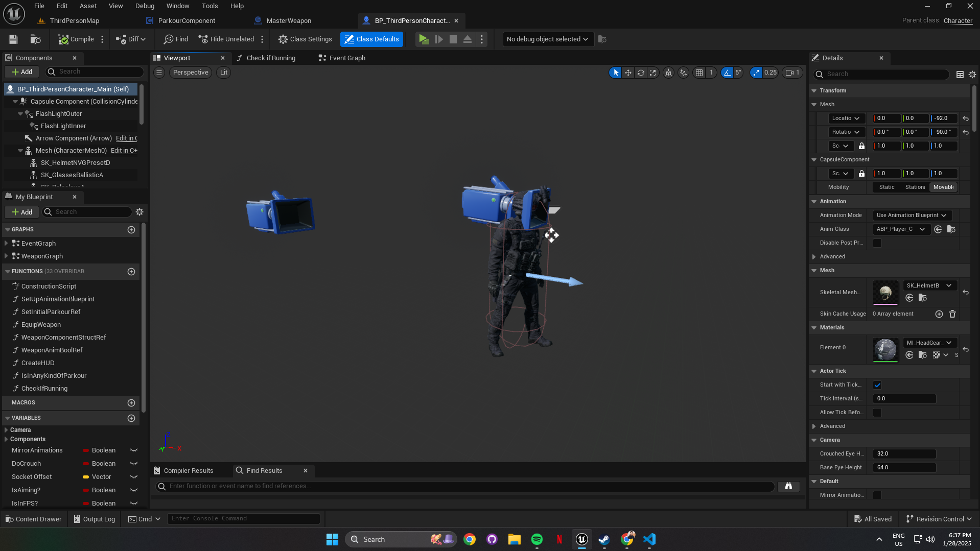The image size is (980, 551).
Task: Click the Class Settings button
Action: click(x=305, y=39)
